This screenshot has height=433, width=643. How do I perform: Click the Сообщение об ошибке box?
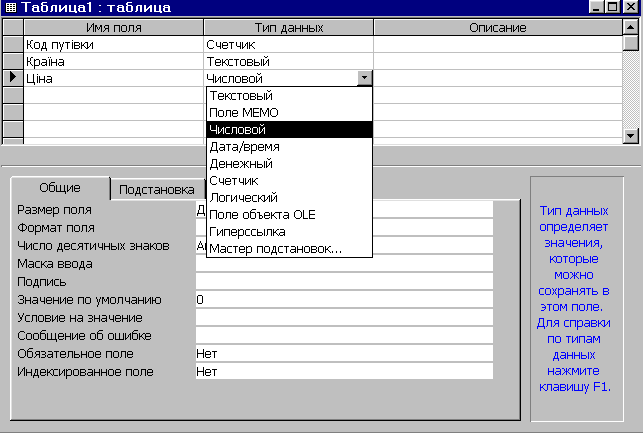[344, 336]
